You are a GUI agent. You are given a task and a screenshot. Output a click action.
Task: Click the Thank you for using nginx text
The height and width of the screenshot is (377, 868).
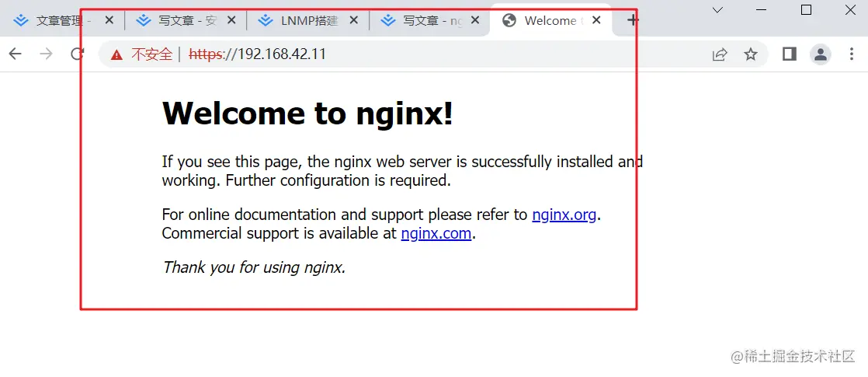point(254,267)
